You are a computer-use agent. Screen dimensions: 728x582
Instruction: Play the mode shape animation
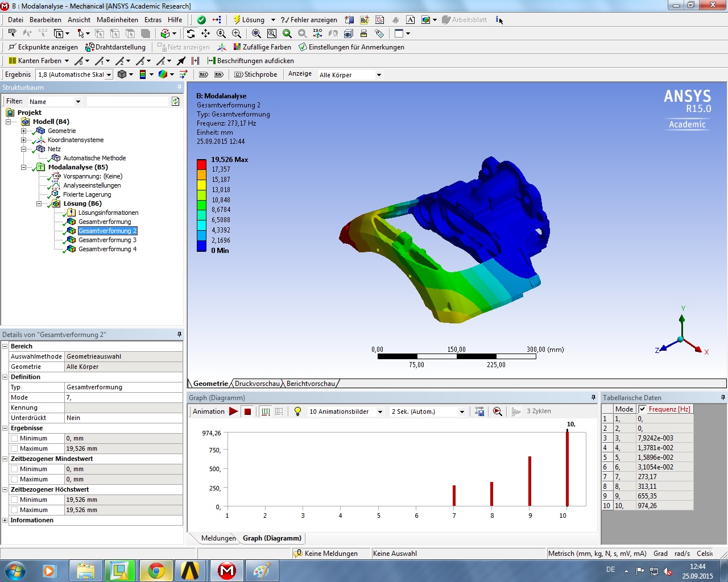(x=233, y=411)
